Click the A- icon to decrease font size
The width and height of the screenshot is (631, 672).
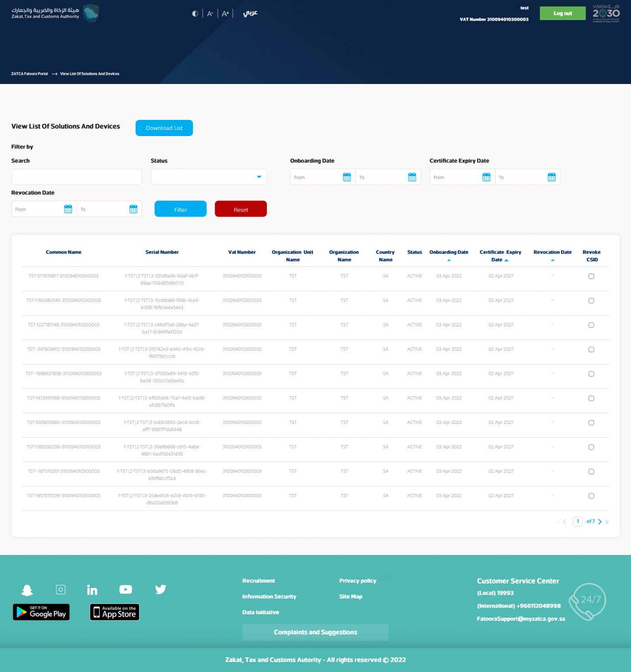(210, 14)
